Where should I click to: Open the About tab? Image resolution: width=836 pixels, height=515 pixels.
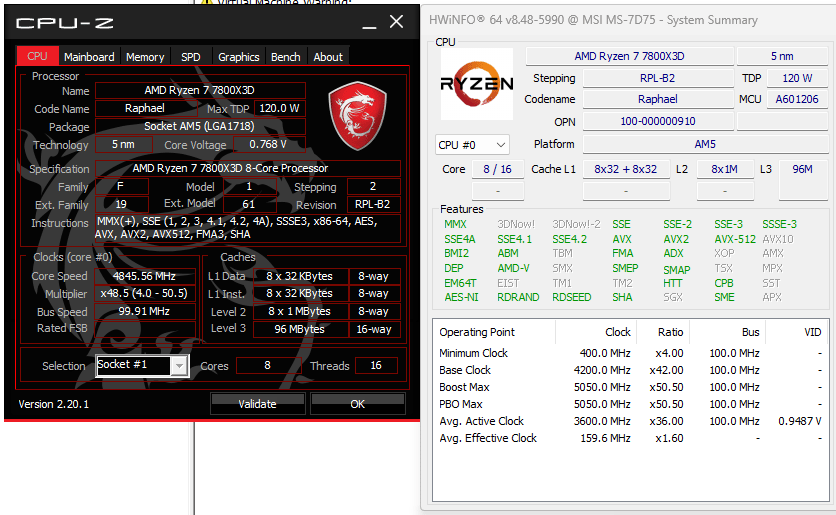point(328,57)
